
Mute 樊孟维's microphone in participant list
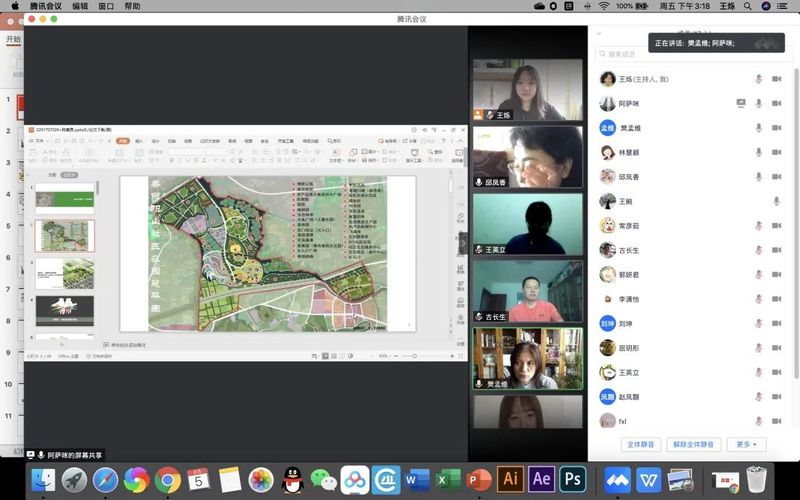758,128
